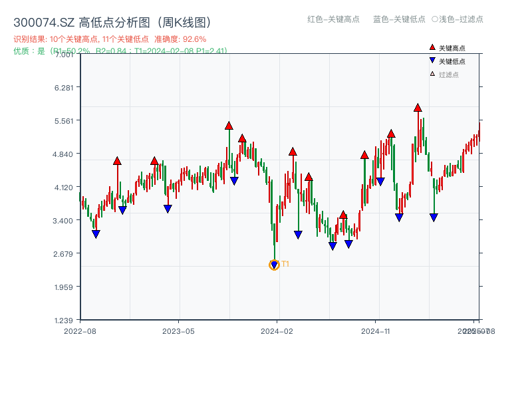This screenshot has height=399, width=532.
Task: Click the 1.239 y-axis label
Action: pyautogui.click(x=63, y=321)
